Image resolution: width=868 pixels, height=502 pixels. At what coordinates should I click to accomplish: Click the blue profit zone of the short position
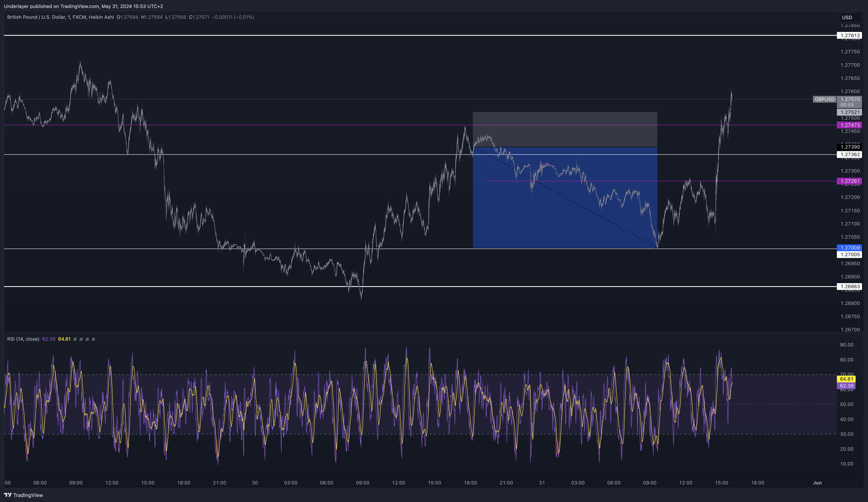point(565,197)
